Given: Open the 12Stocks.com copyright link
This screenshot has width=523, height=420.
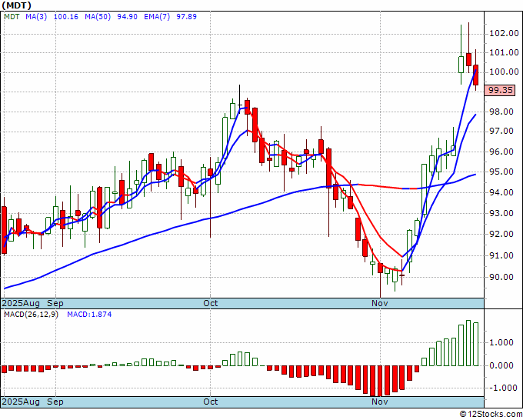Looking at the screenshot, I should [x=491, y=415].
